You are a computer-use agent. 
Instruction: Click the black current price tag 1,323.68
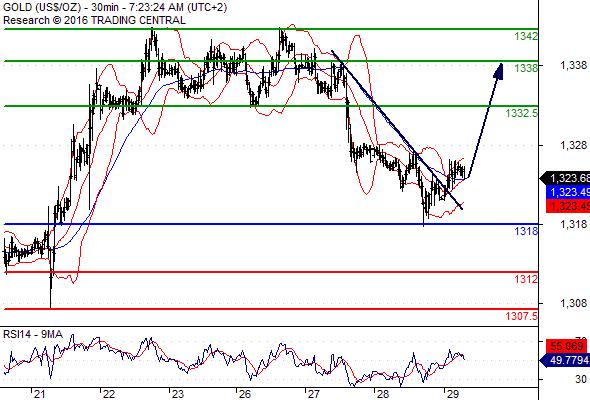click(x=565, y=178)
